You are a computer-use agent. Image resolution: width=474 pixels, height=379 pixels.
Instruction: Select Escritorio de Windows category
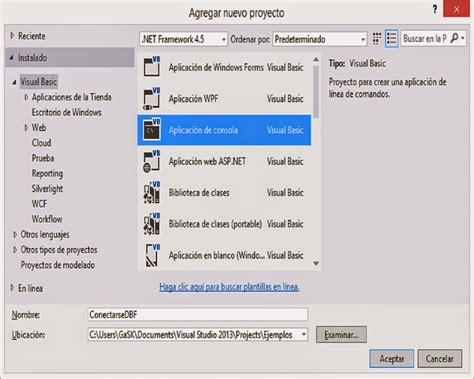coord(67,112)
